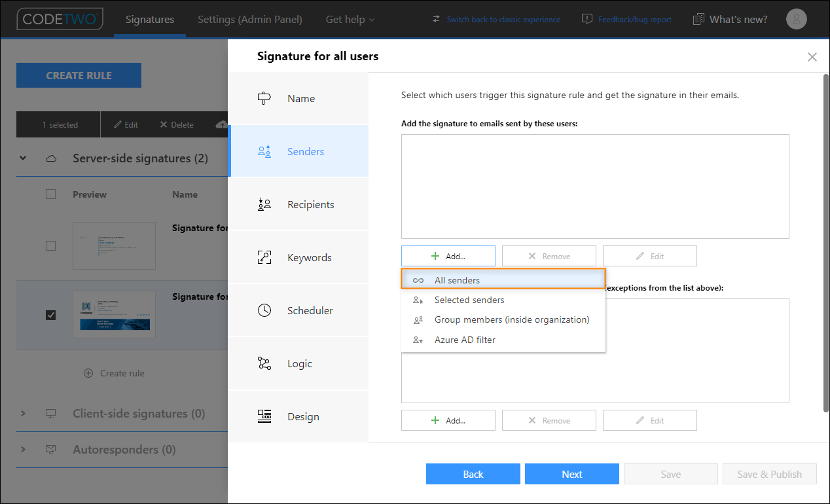The height and width of the screenshot is (504, 830).
Task: Click the envelope icon by Autoresponders
Action: pyautogui.click(x=50, y=450)
